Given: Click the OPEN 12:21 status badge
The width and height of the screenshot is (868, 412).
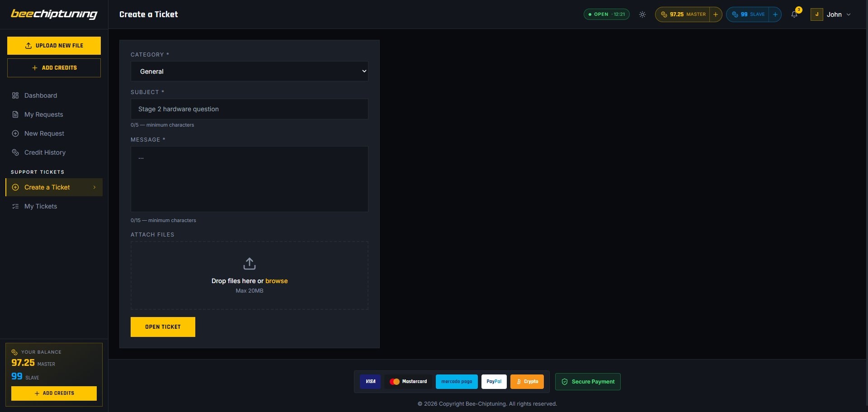Looking at the screenshot, I should (606, 14).
